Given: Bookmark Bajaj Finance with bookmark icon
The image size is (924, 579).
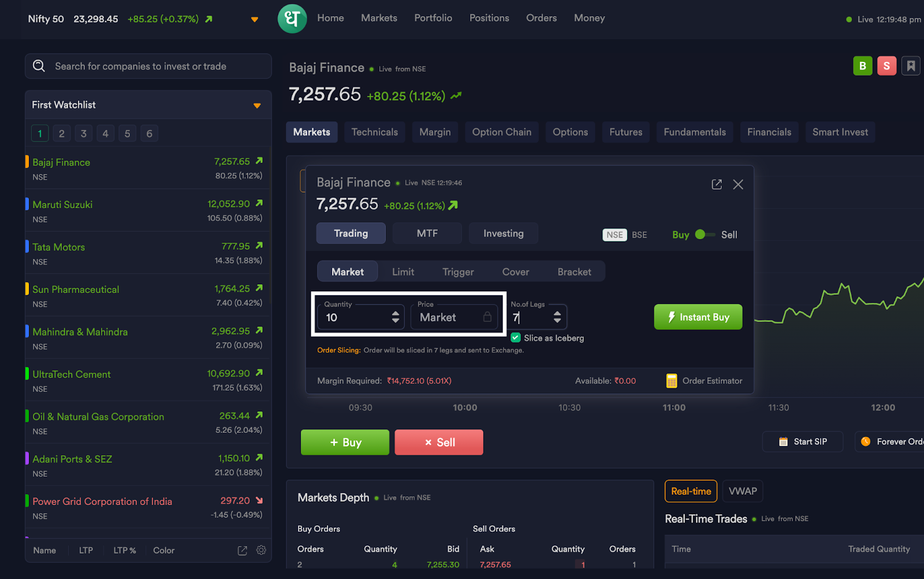Looking at the screenshot, I should 911,66.
